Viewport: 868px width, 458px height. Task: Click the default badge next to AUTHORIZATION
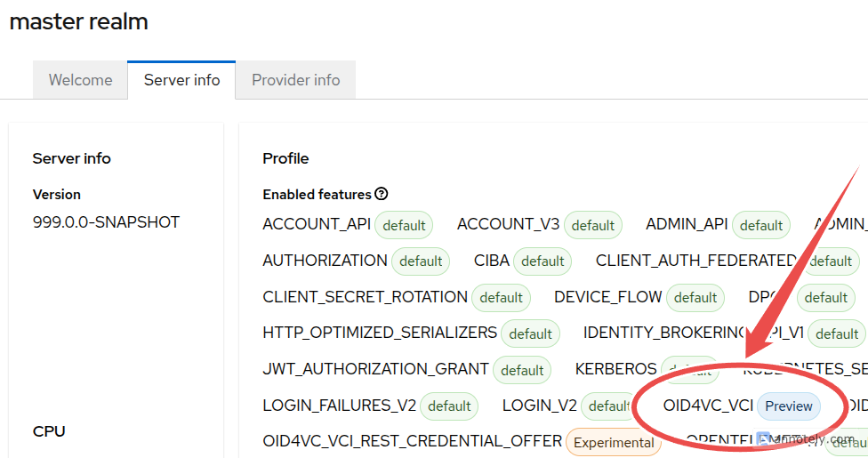point(421,261)
